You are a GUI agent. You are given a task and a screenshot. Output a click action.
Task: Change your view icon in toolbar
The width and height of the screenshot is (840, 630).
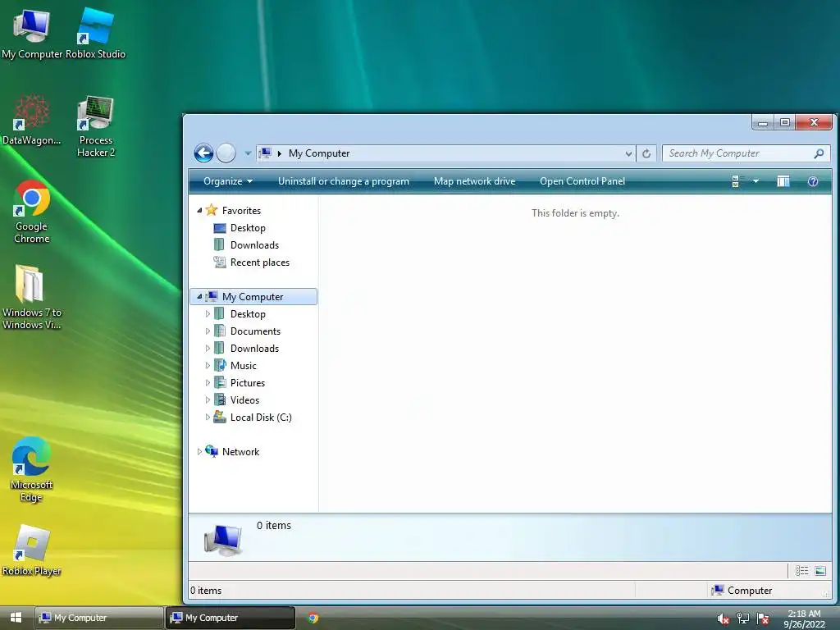(737, 181)
